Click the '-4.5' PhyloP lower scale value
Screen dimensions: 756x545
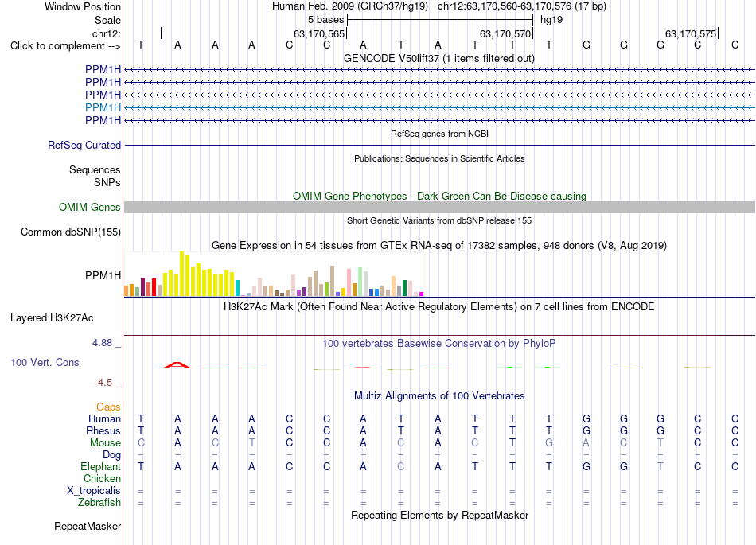103,383
